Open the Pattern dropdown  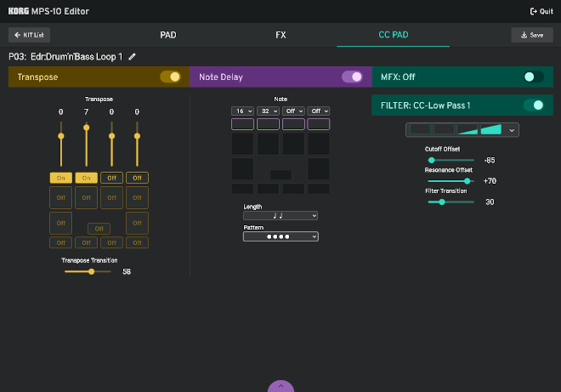click(280, 237)
